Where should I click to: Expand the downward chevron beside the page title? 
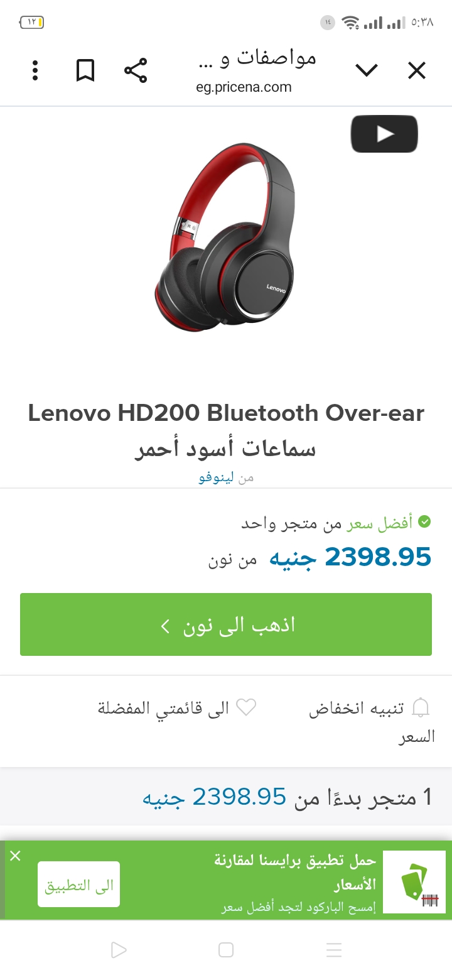pyautogui.click(x=367, y=70)
